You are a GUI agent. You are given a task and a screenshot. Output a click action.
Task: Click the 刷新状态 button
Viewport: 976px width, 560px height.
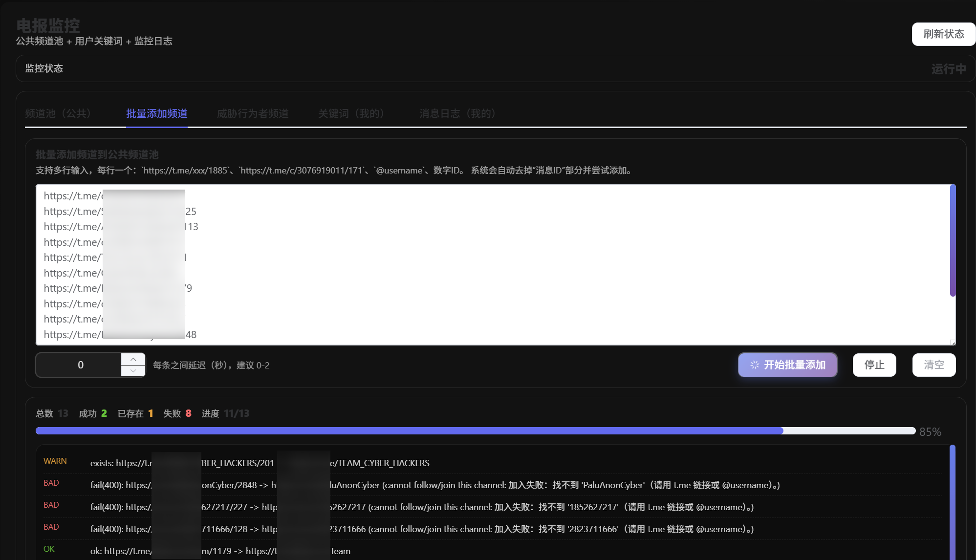pyautogui.click(x=943, y=34)
